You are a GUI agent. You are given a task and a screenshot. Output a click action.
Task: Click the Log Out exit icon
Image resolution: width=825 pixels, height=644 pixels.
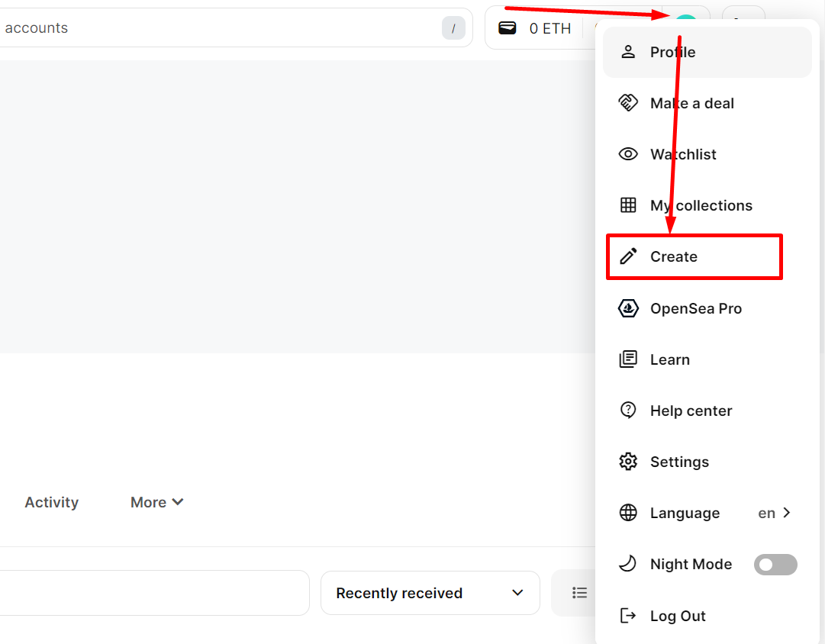[x=628, y=616]
